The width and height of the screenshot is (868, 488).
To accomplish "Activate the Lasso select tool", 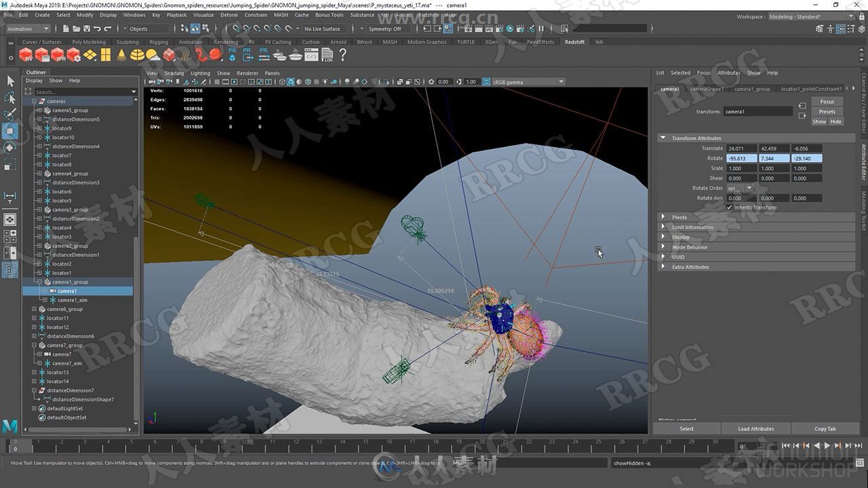I will tap(10, 98).
